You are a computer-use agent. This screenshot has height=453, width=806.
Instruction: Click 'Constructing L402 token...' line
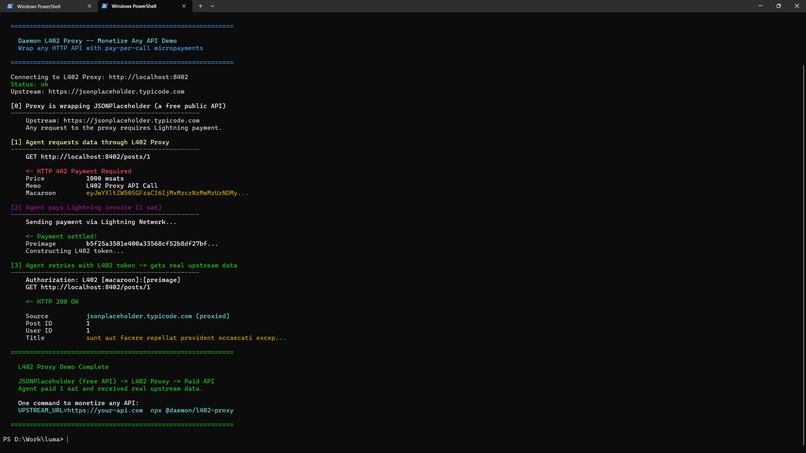(75, 251)
